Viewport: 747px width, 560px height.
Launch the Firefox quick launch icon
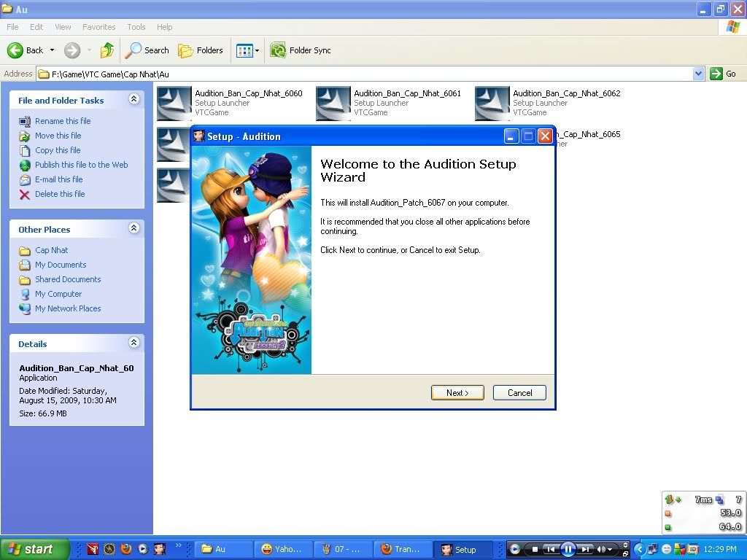click(x=126, y=549)
